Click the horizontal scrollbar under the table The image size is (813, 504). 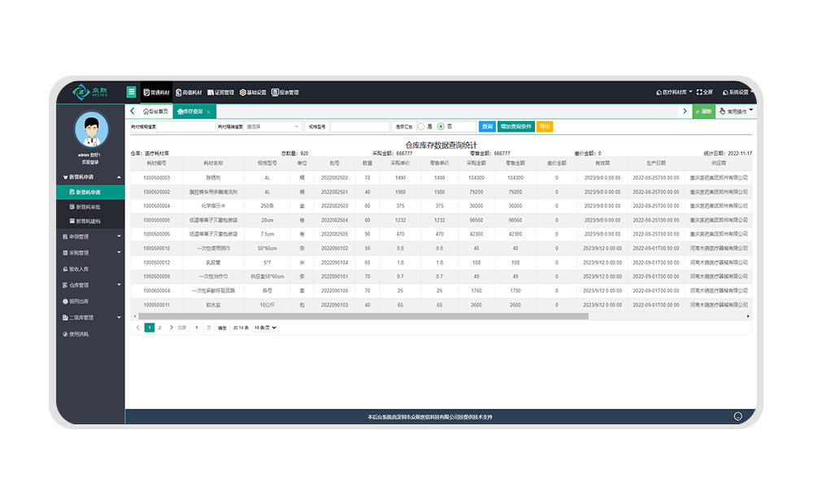(363, 316)
